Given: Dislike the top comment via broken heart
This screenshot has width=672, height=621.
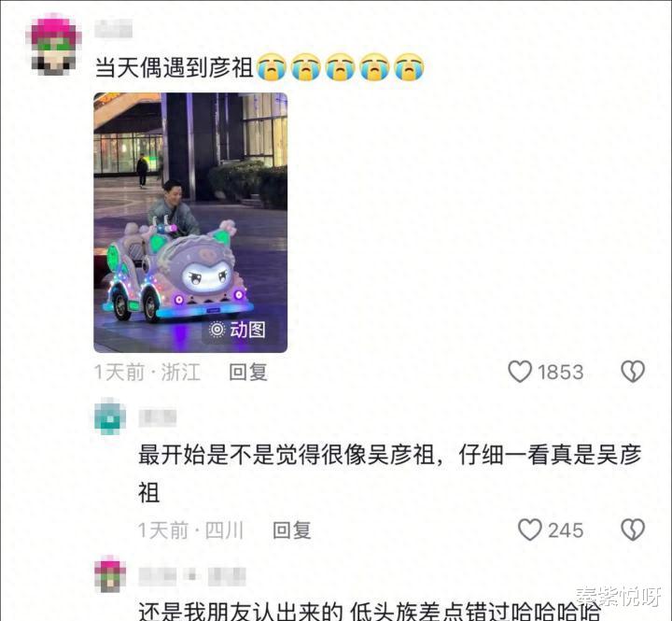Looking at the screenshot, I should (x=633, y=372).
